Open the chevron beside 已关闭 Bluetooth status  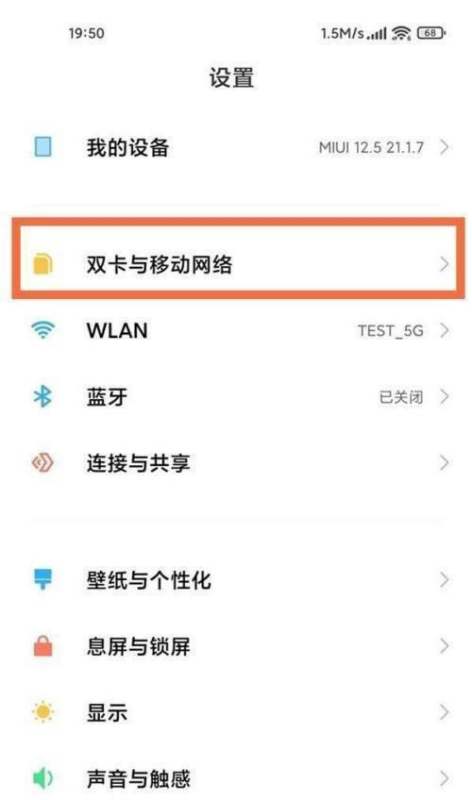pos(444,396)
